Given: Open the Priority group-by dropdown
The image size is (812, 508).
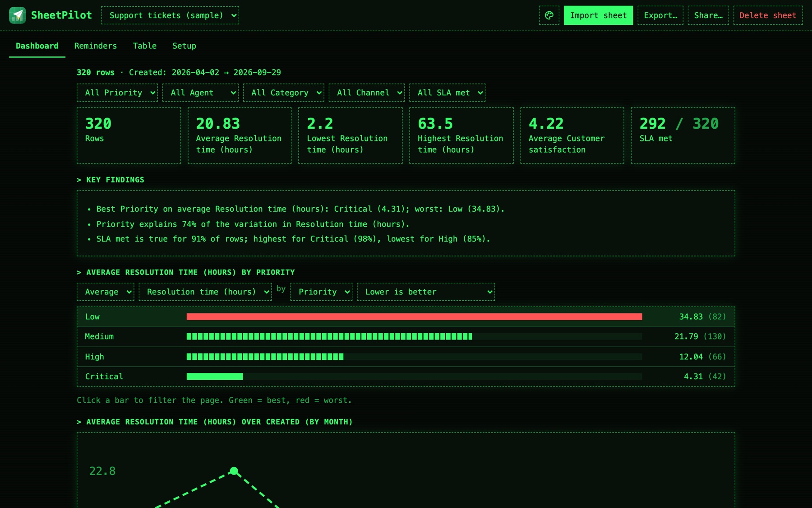Looking at the screenshot, I should point(322,292).
